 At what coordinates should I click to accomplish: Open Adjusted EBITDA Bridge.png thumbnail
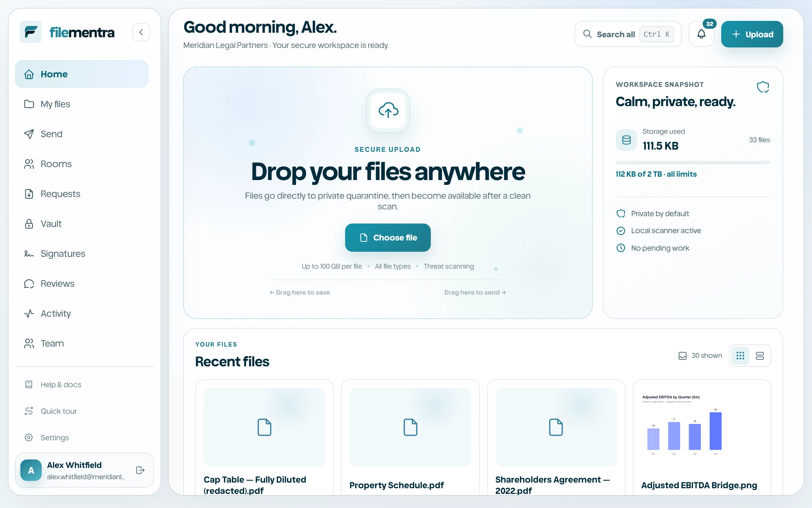(701, 427)
